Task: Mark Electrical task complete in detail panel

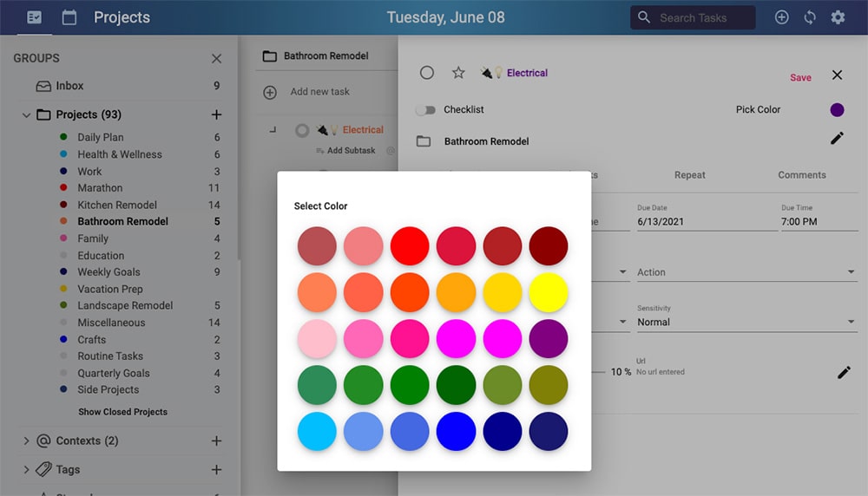Action: click(426, 74)
